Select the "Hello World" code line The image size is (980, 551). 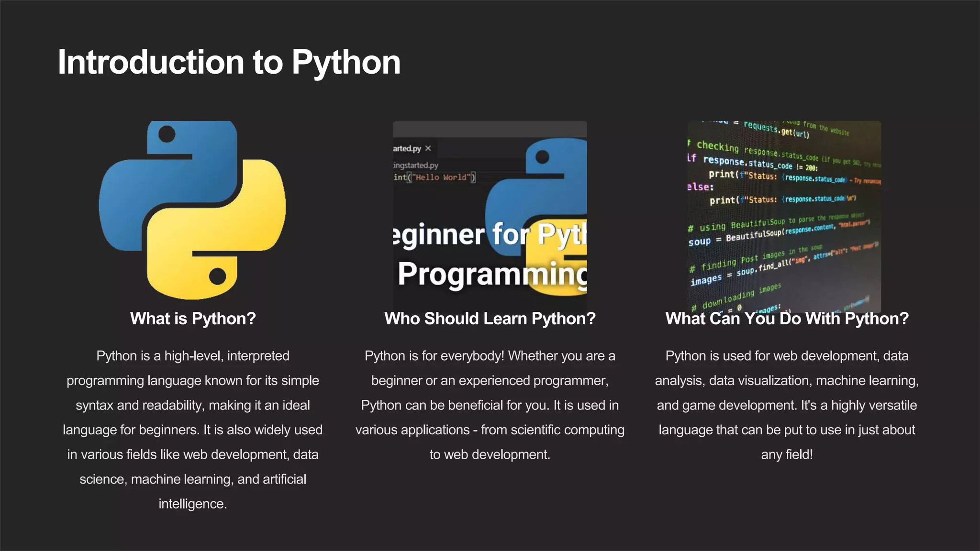(x=434, y=177)
